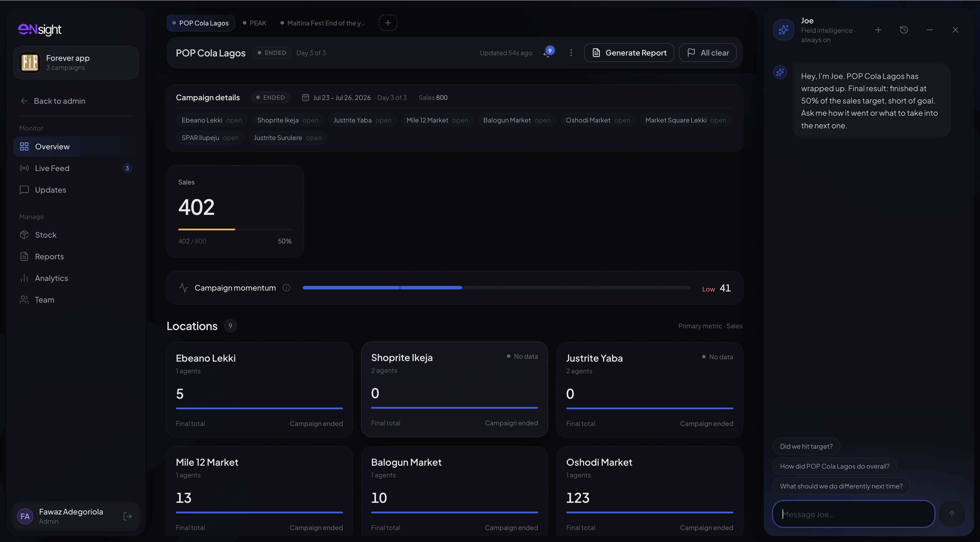Open the Mile 12 Market location card

click(x=259, y=491)
